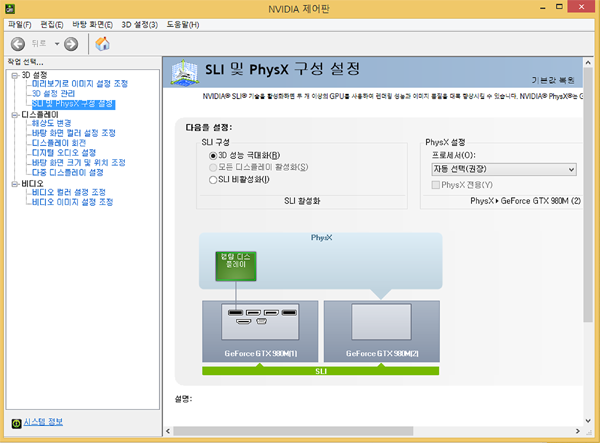Open 바탕 화면 컬러 설정 조정

(x=73, y=133)
